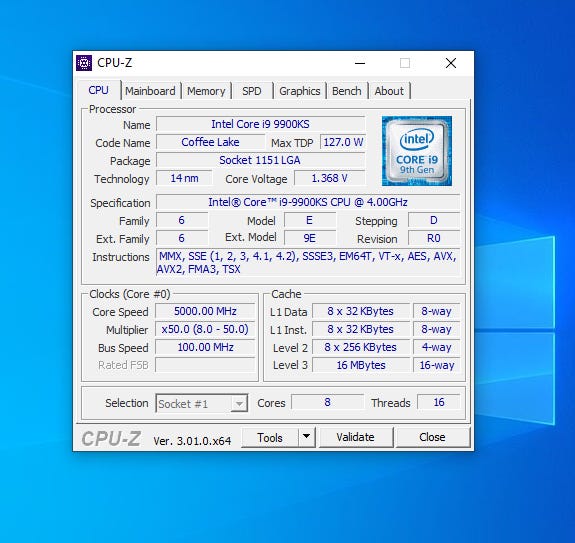Screen dimensions: 575x543
Task: Click the Socket 1151 LGA package value
Action: 260,160
